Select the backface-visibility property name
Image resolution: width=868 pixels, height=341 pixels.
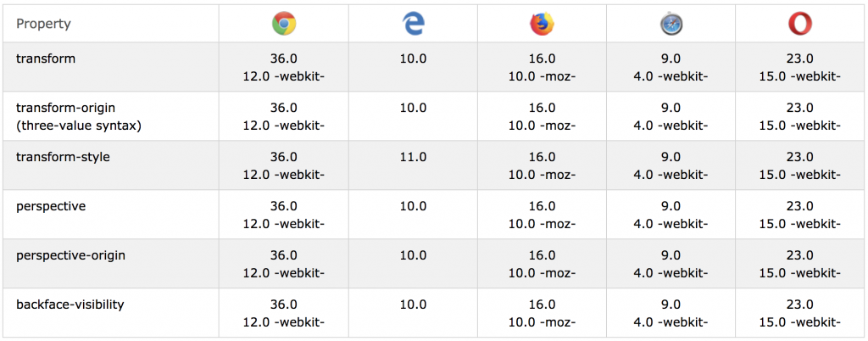(70, 305)
